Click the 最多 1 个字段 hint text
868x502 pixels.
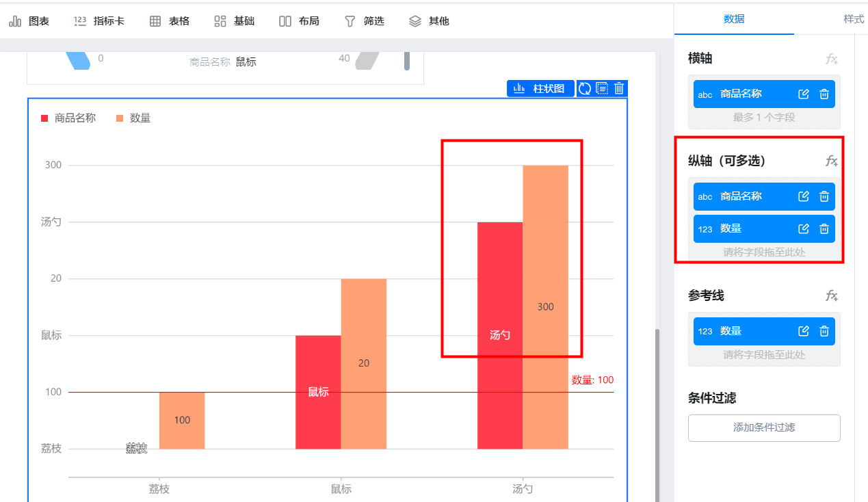pos(764,118)
